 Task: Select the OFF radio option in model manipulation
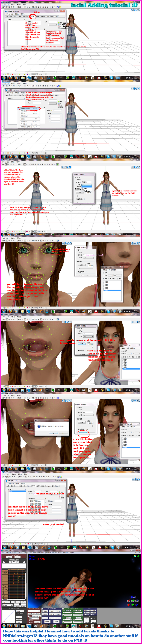30,622
